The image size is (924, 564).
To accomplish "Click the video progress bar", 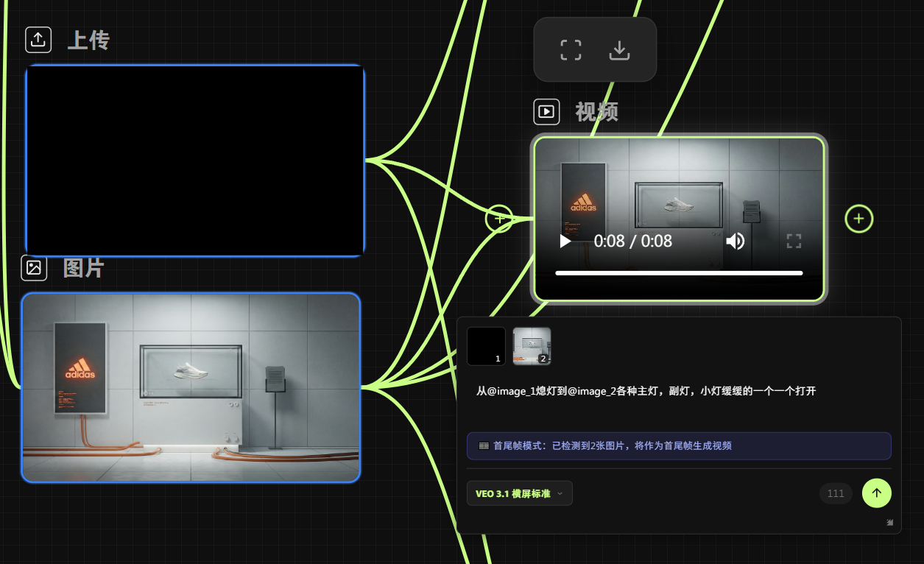I will (678, 273).
